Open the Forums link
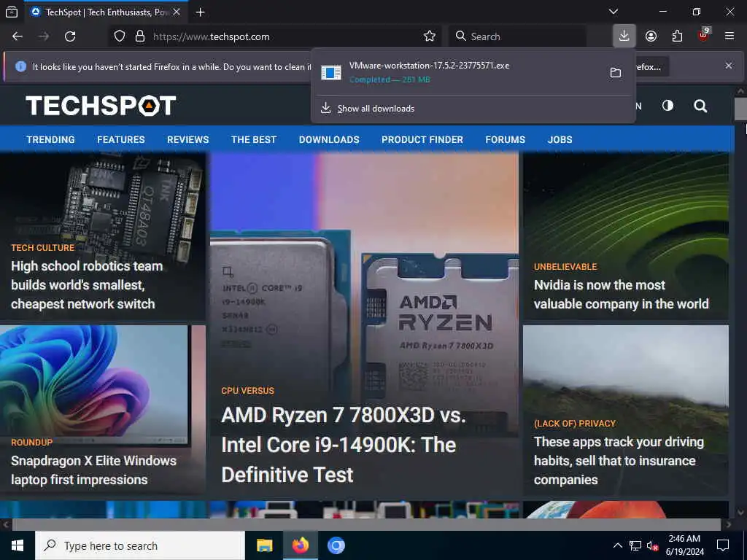The image size is (747, 560). (505, 139)
